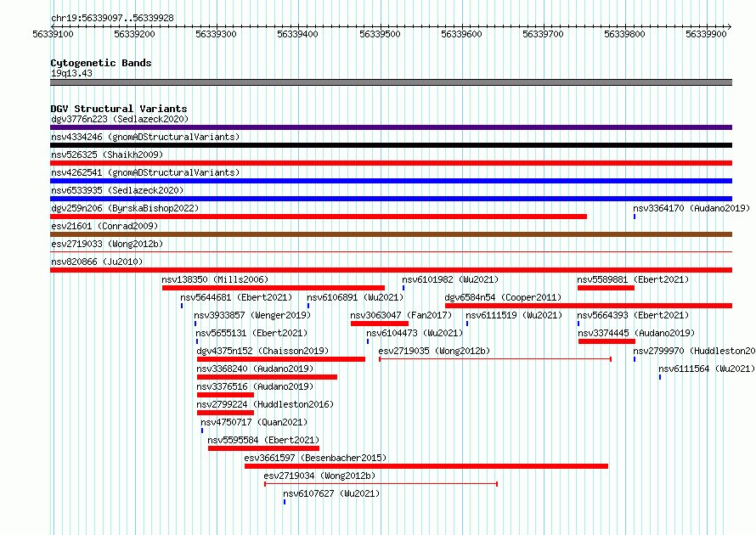Click the red nsv5595584 variant bar

tap(263, 448)
